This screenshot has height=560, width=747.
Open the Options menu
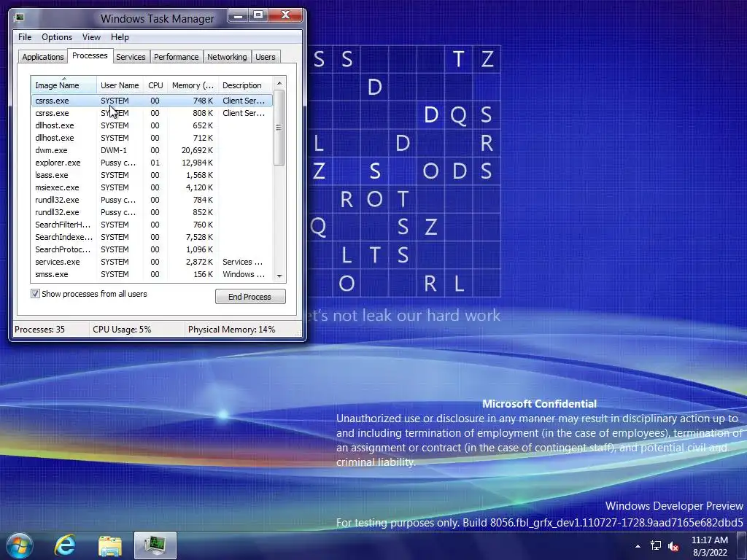pyautogui.click(x=57, y=37)
